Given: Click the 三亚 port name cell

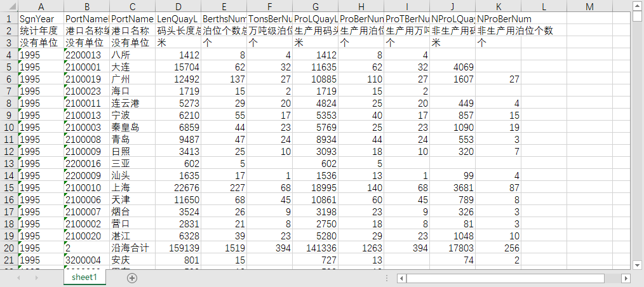Looking at the screenshot, I should coord(133,163).
